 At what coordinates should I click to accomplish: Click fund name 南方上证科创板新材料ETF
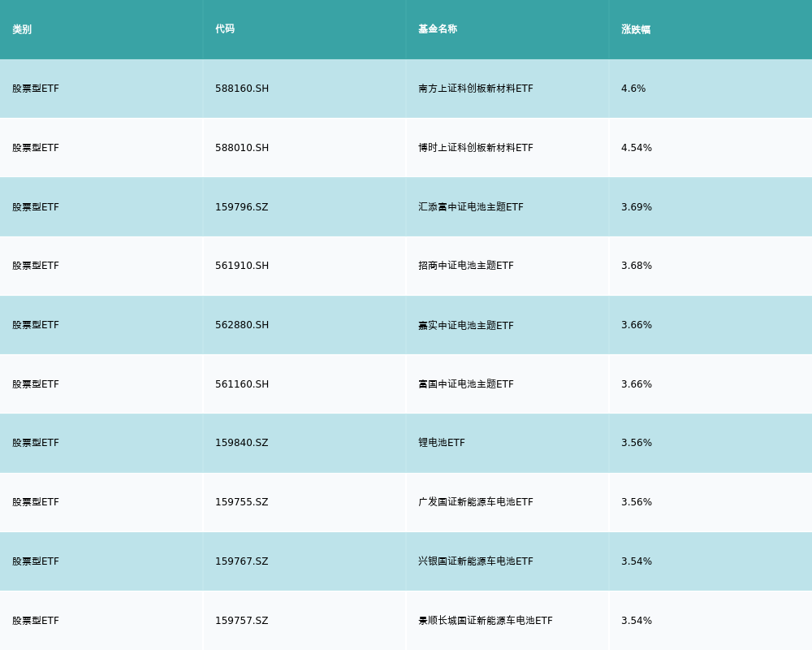point(475,89)
